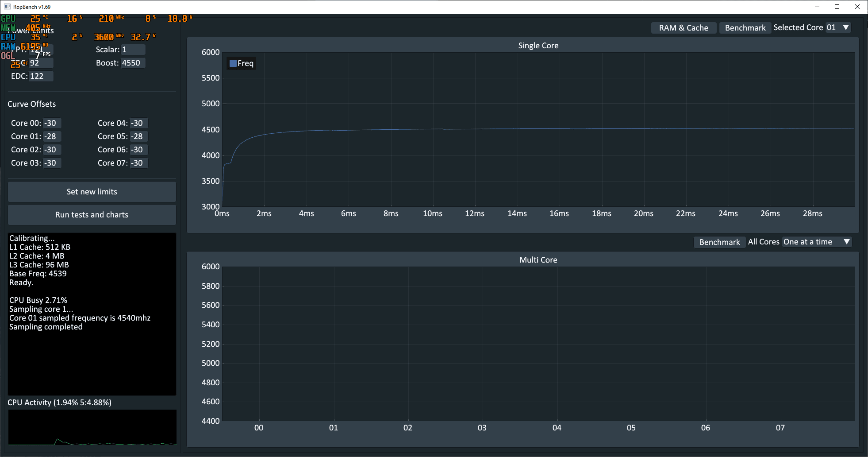This screenshot has height=457, width=868.
Task: Open the RAM & Cache view
Action: (684, 28)
